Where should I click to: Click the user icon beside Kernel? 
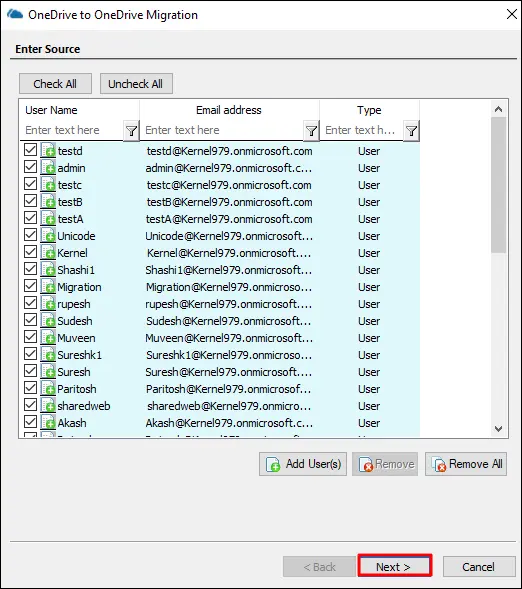click(48, 252)
